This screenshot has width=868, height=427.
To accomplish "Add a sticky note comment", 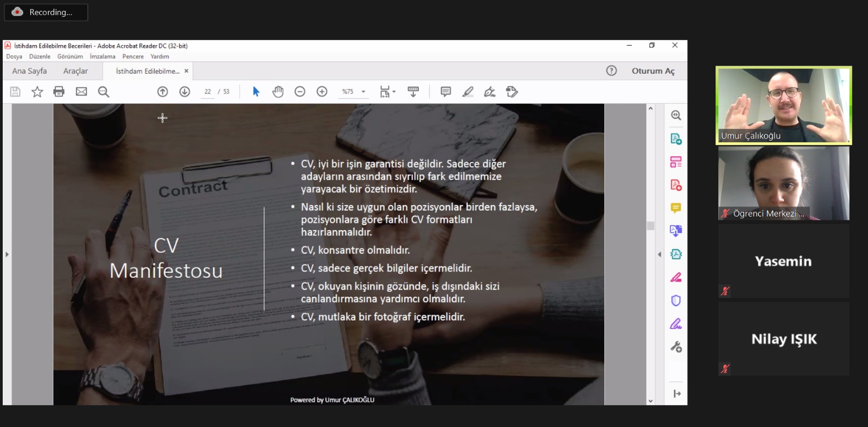I will click(445, 92).
